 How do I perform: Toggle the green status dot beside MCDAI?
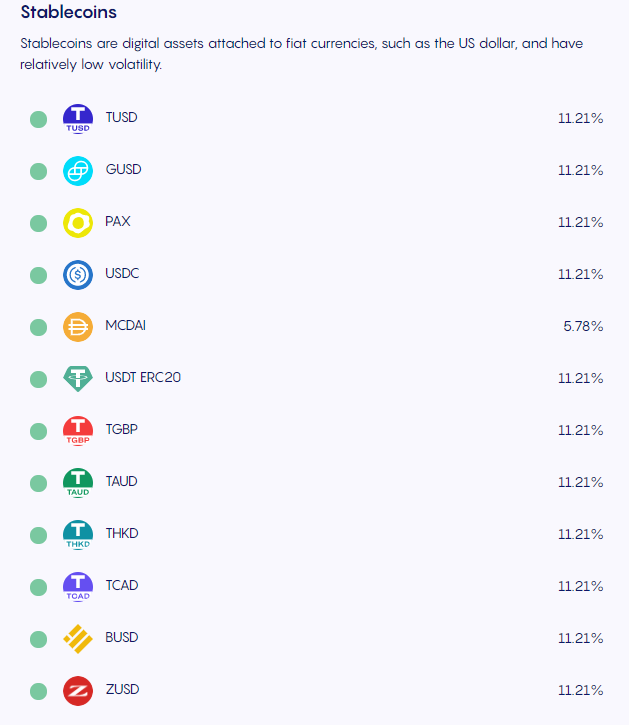click(39, 328)
